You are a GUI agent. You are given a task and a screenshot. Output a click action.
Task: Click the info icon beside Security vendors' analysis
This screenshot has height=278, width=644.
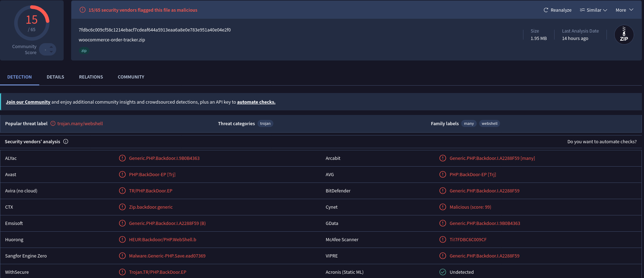66,141
